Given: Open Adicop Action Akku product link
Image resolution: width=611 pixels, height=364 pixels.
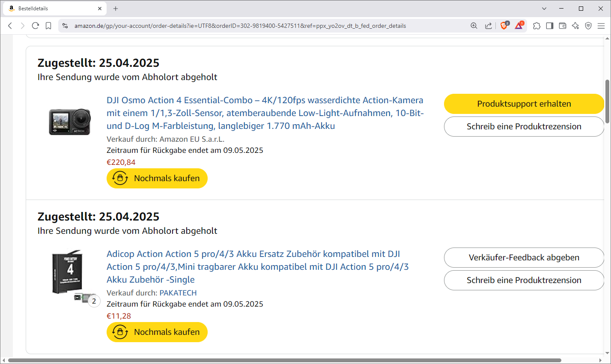Looking at the screenshot, I should (258, 267).
